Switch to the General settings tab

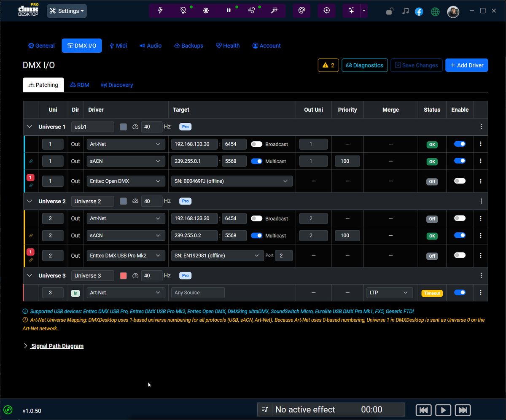(41, 46)
